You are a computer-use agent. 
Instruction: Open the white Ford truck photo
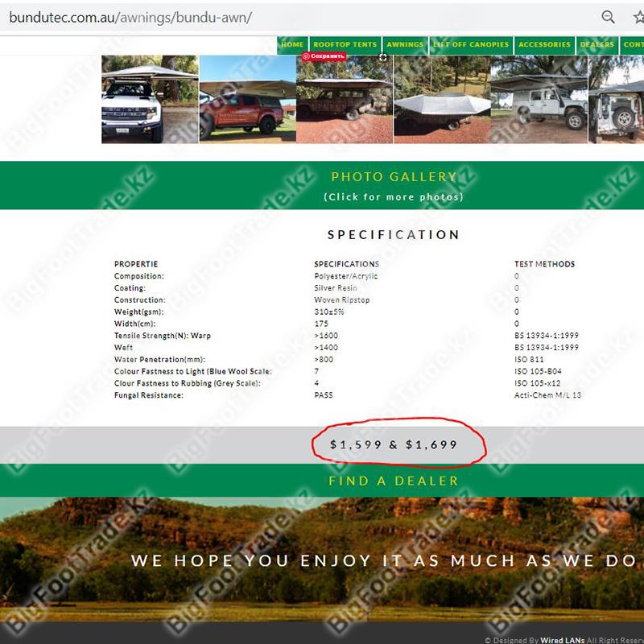(150, 99)
